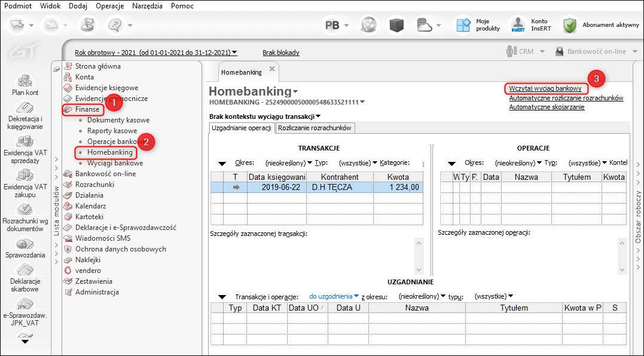The width and height of the screenshot is (644, 356).
Task: Open Uzgadnianie typu (wszystkie) dropdown
Action: pos(494,296)
